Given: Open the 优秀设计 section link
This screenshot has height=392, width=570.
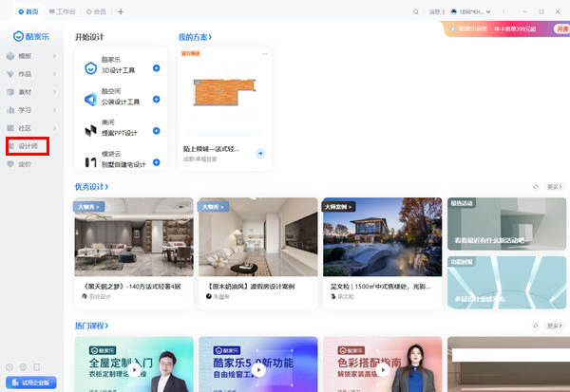Looking at the screenshot, I should tap(91, 187).
